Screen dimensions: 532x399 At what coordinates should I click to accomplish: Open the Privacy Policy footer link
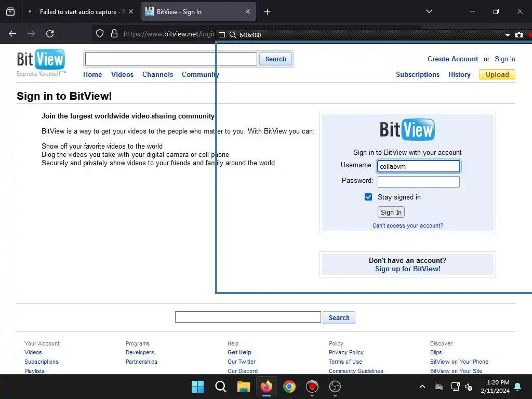pyautogui.click(x=346, y=352)
